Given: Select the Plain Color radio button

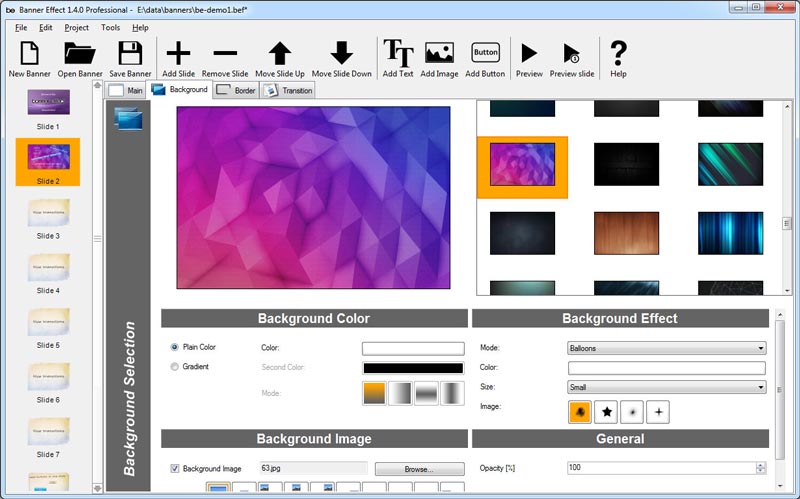Looking at the screenshot, I should (175, 347).
